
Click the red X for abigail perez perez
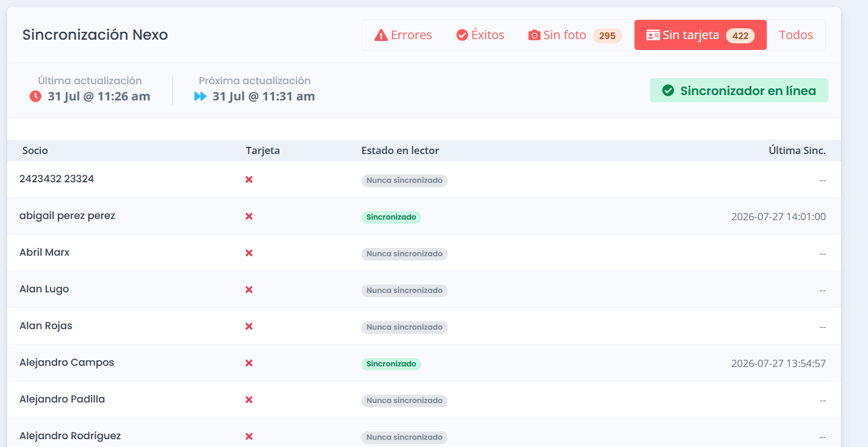(x=249, y=216)
